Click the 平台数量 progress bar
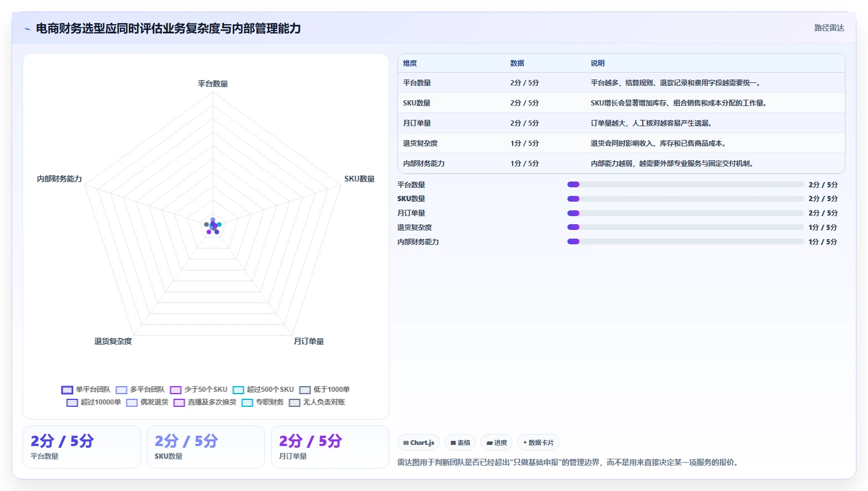868x491 pixels. click(685, 184)
